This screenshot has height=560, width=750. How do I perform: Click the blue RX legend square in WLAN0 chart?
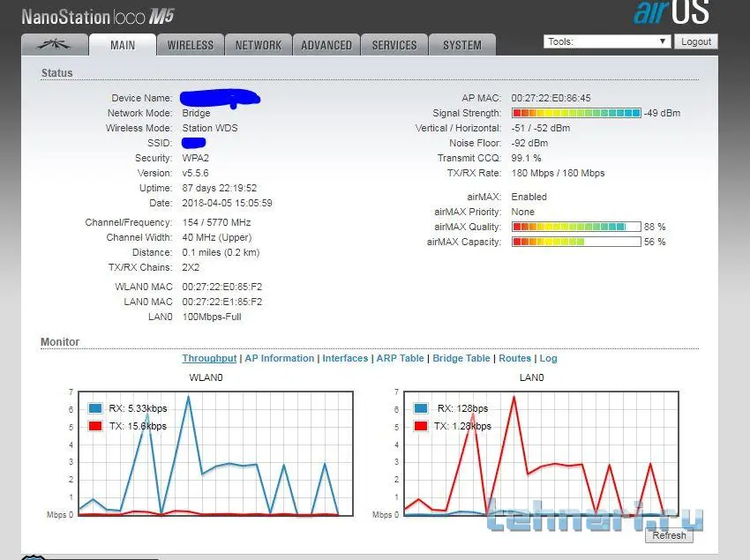[95, 408]
